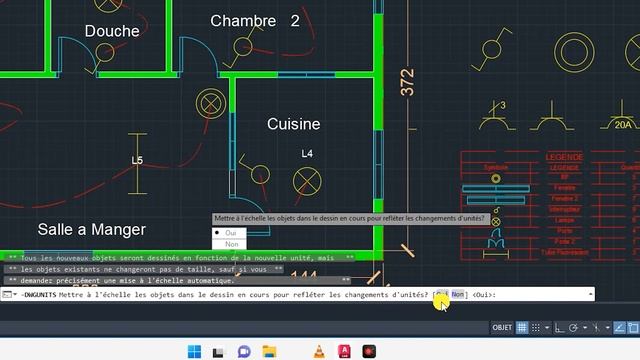Viewport: 640px width, 360px height.
Task: Choose Oui in the dynamic prompt list
Action: pos(229,233)
